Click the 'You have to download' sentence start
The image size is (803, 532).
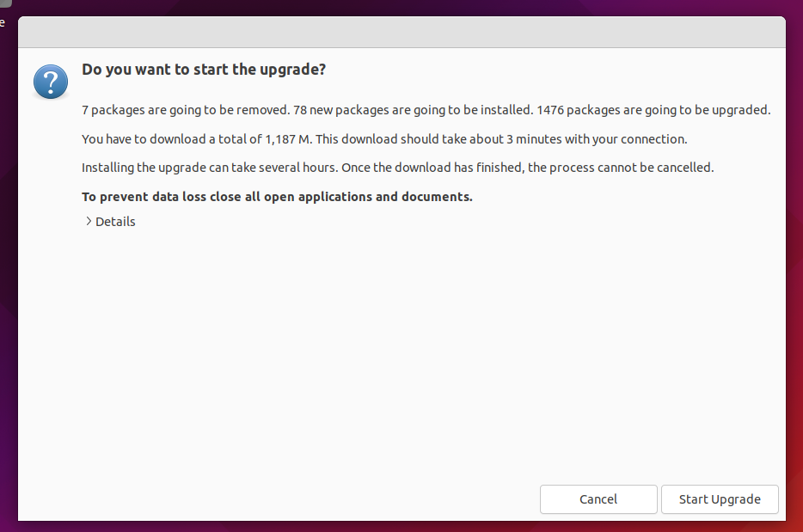(x=137, y=139)
